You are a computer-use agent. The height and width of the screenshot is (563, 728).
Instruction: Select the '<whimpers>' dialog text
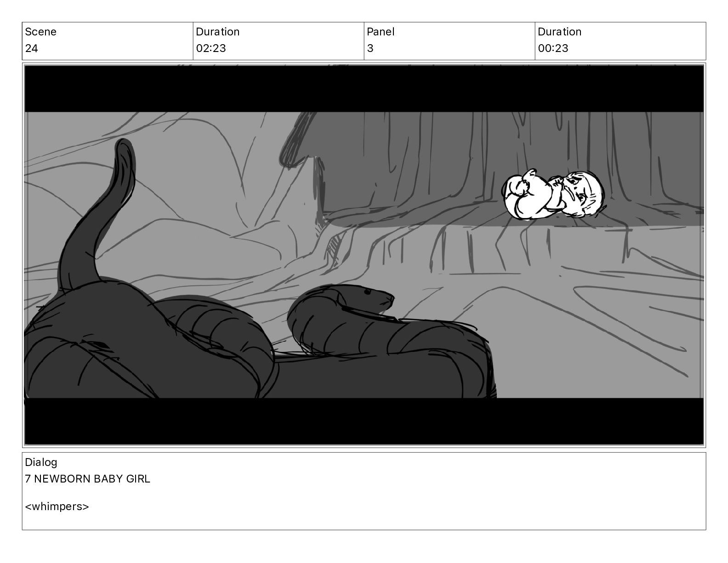(x=57, y=506)
